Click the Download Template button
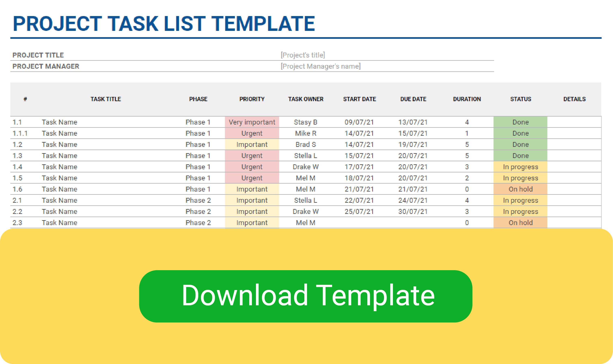The image size is (613, 364). [306, 296]
